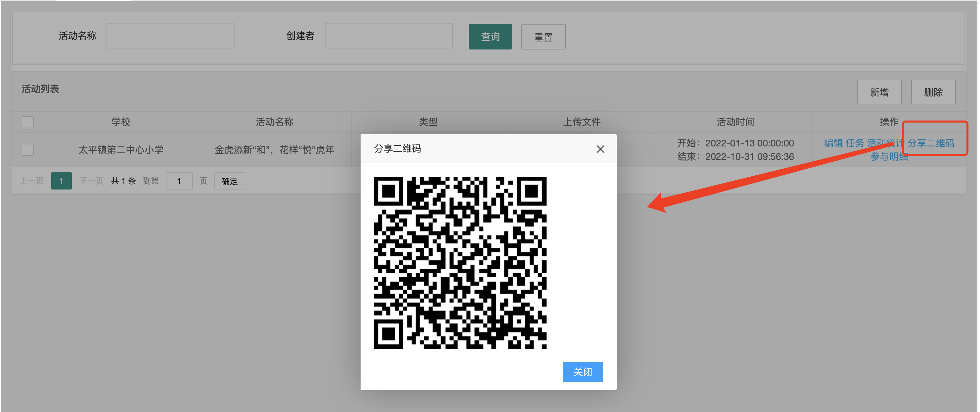Click the 新增 button
This screenshot has height=412, width=980.
click(x=879, y=92)
